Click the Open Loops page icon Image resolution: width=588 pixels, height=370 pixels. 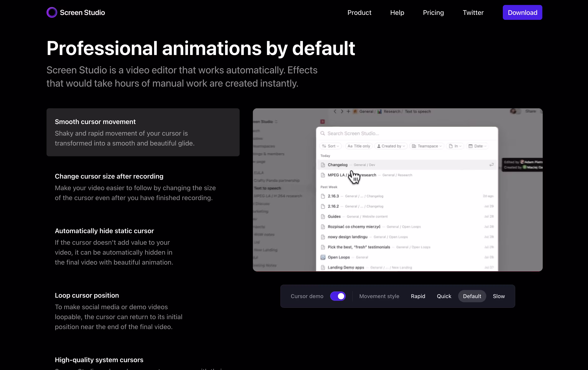click(x=323, y=257)
